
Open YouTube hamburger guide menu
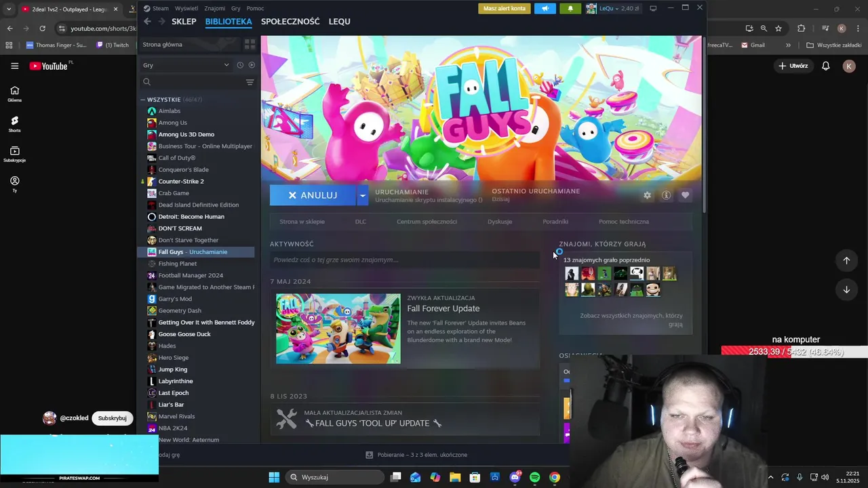pyautogui.click(x=14, y=66)
